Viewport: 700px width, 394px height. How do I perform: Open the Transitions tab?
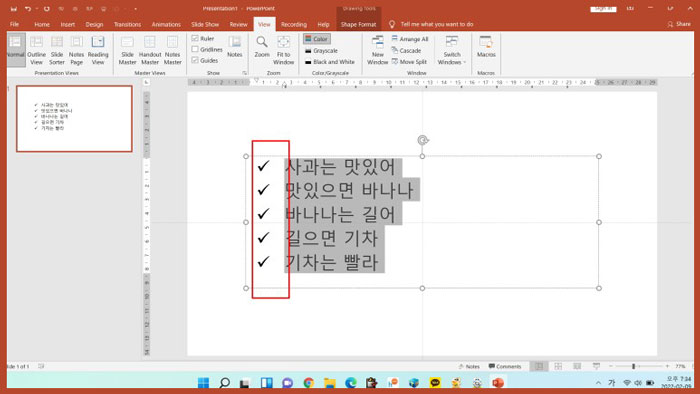tap(127, 25)
